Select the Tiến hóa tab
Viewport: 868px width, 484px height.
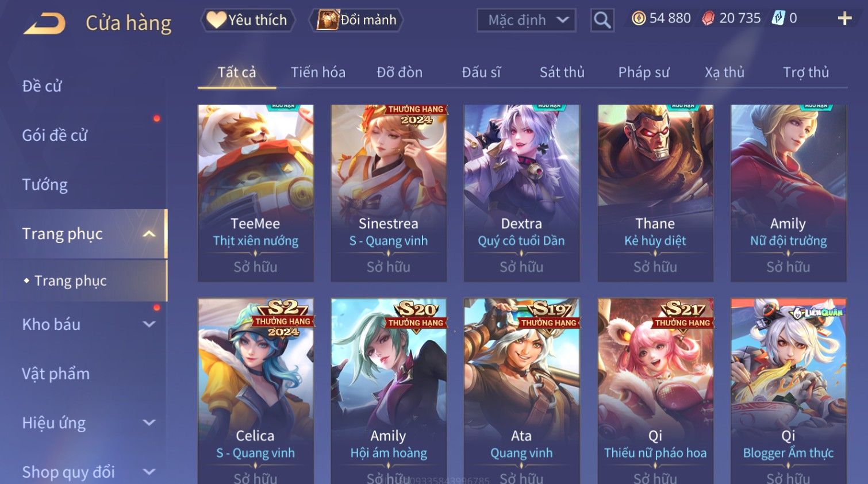tap(318, 72)
